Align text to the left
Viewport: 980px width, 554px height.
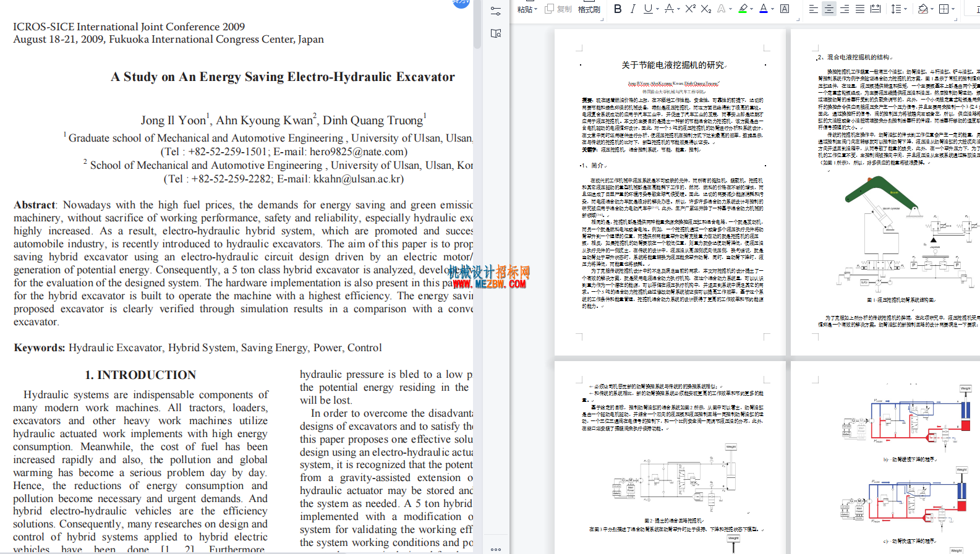pyautogui.click(x=813, y=9)
